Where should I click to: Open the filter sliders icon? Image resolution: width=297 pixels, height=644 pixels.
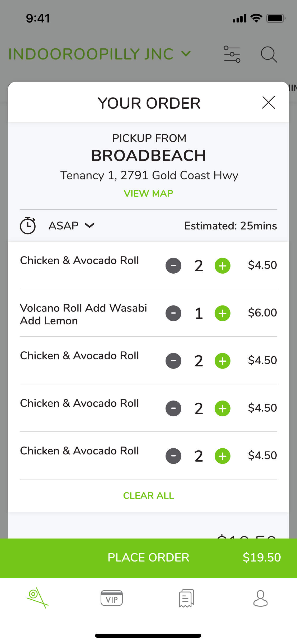(x=232, y=54)
